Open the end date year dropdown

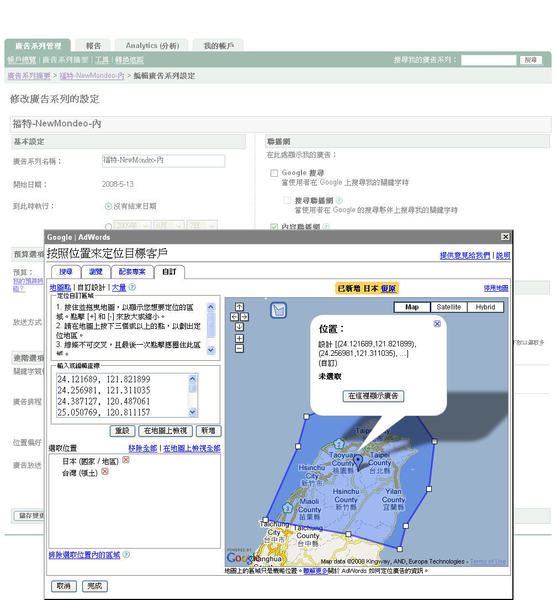(x=132, y=225)
